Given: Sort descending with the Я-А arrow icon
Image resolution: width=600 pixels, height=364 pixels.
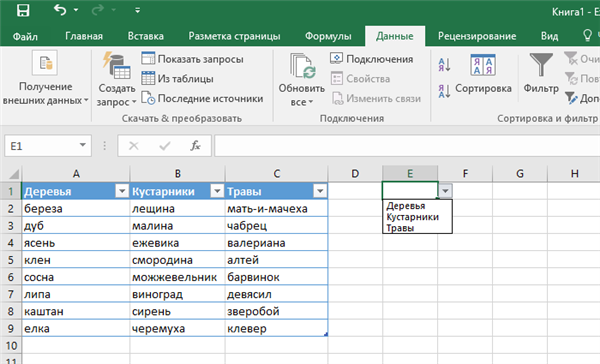Looking at the screenshot, I should [444, 91].
